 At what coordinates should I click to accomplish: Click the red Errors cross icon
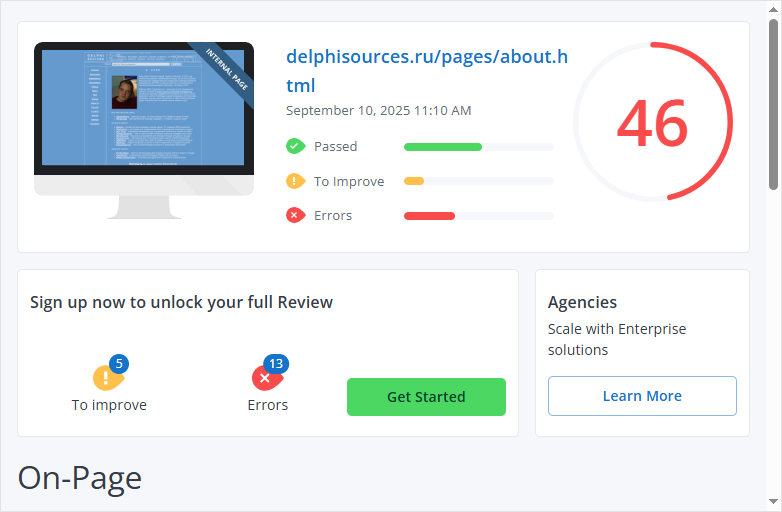click(295, 215)
